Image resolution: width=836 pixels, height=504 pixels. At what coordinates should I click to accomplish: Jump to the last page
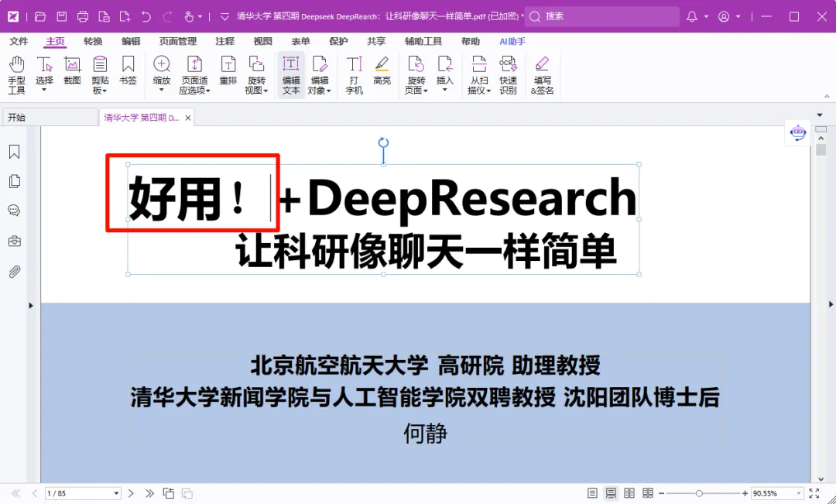pos(149,493)
